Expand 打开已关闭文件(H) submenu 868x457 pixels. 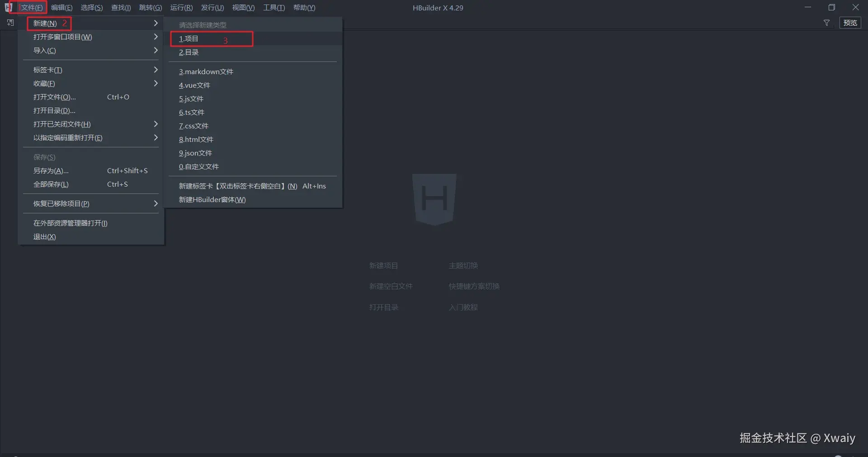tap(91, 124)
